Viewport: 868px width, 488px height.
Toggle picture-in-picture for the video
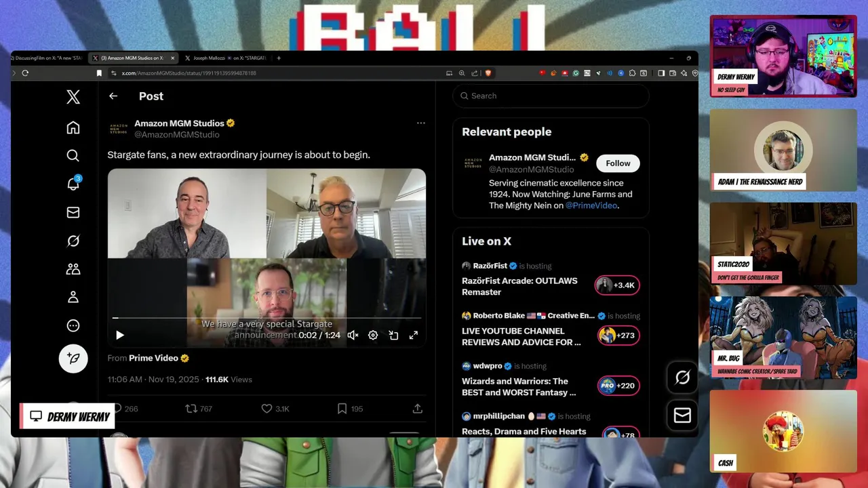click(x=393, y=335)
